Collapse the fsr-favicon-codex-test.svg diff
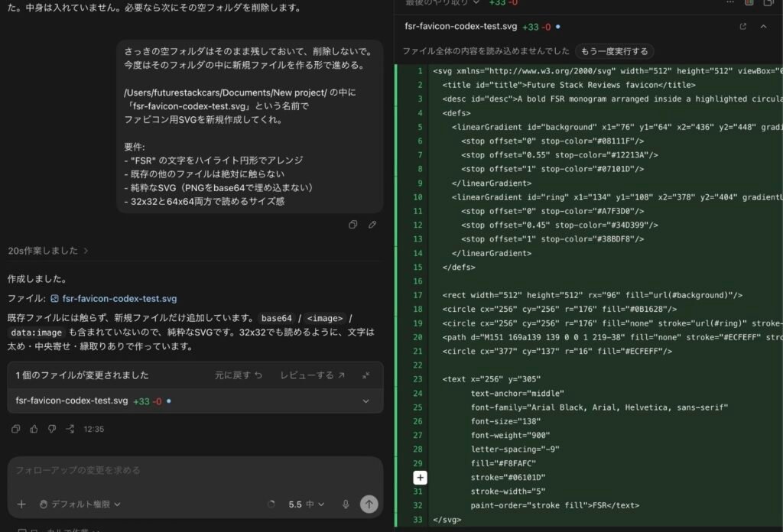Image resolution: width=783 pixels, height=532 pixels. (764, 27)
